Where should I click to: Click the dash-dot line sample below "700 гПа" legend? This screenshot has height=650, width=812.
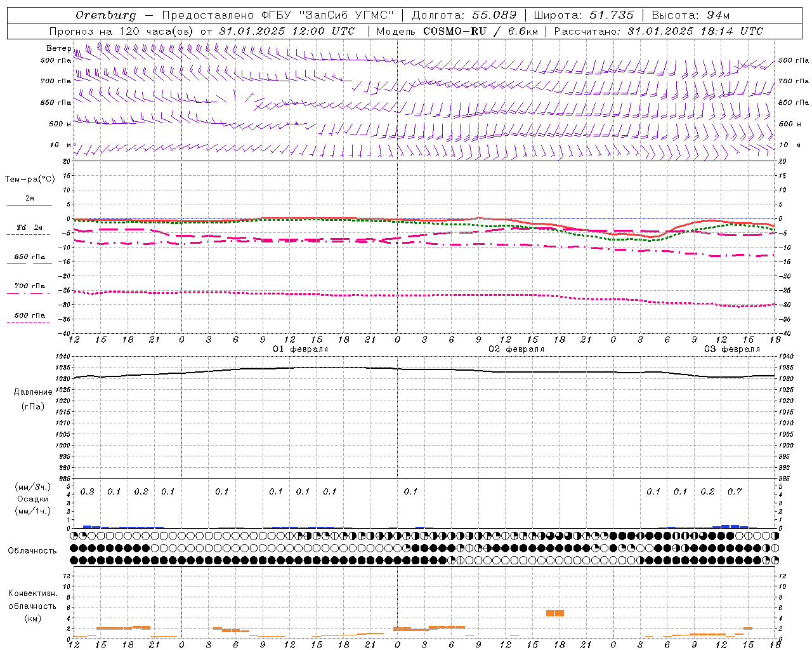(29, 293)
